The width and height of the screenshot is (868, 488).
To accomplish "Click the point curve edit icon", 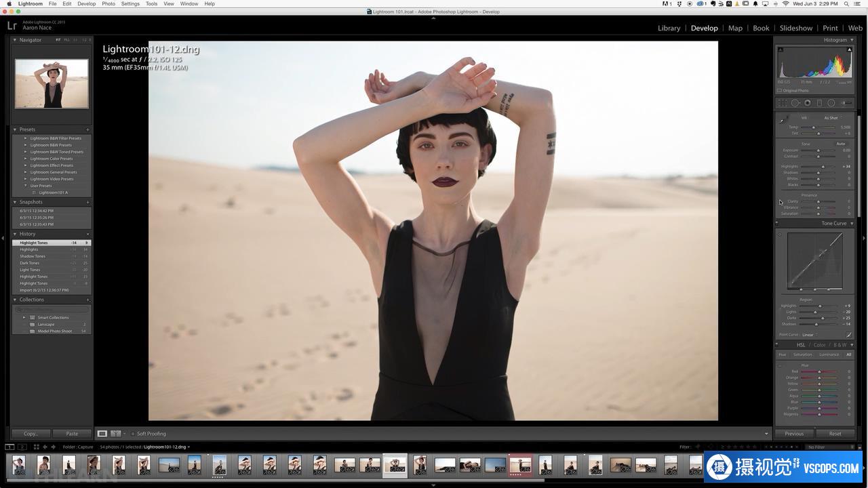I will click(848, 335).
